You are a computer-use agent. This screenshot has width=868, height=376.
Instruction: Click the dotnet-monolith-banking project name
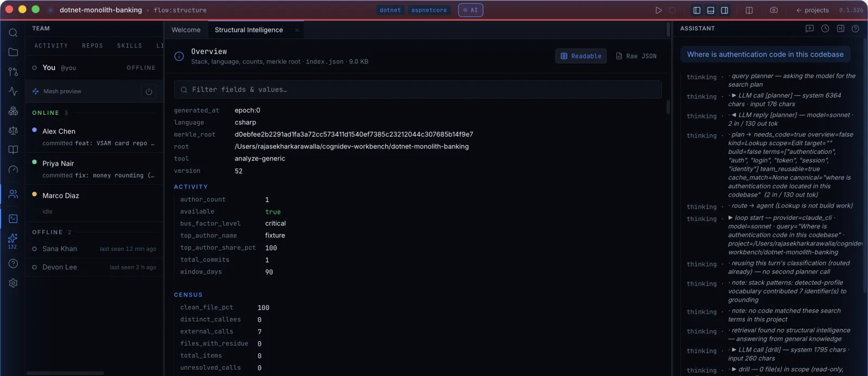(x=101, y=10)
